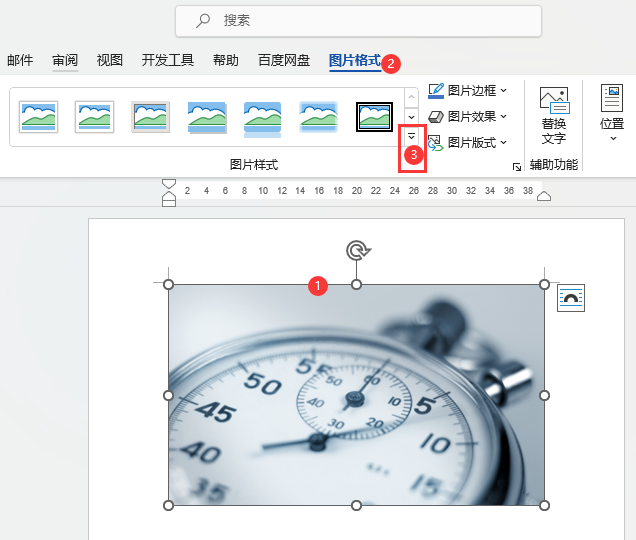The height and width of the screenshot is (540, 636).
Task: Click the top-right image sizing handle
Action: [x=544, y=284]
